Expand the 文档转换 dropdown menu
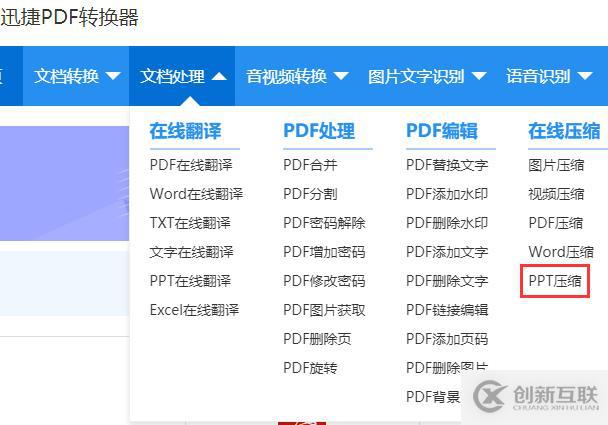Image resolution: width=608 pixels, height=425 pixels. click(x=76, y=76)
